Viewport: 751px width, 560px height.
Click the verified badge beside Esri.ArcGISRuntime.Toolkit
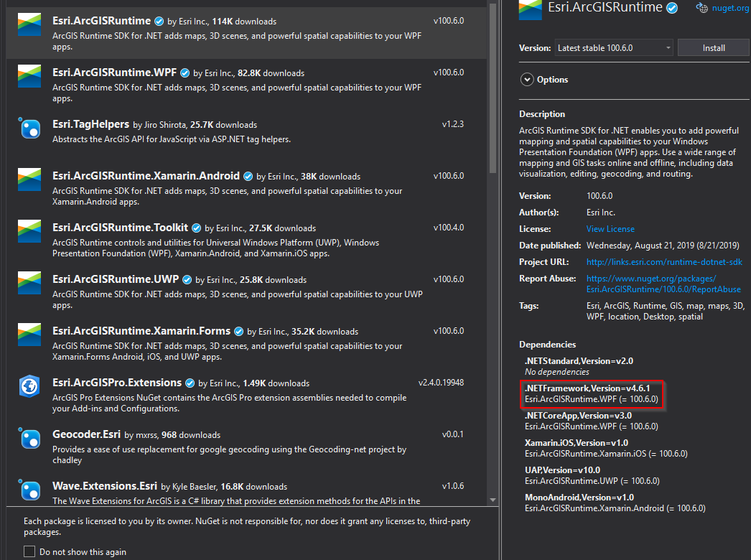pos(197,228)
